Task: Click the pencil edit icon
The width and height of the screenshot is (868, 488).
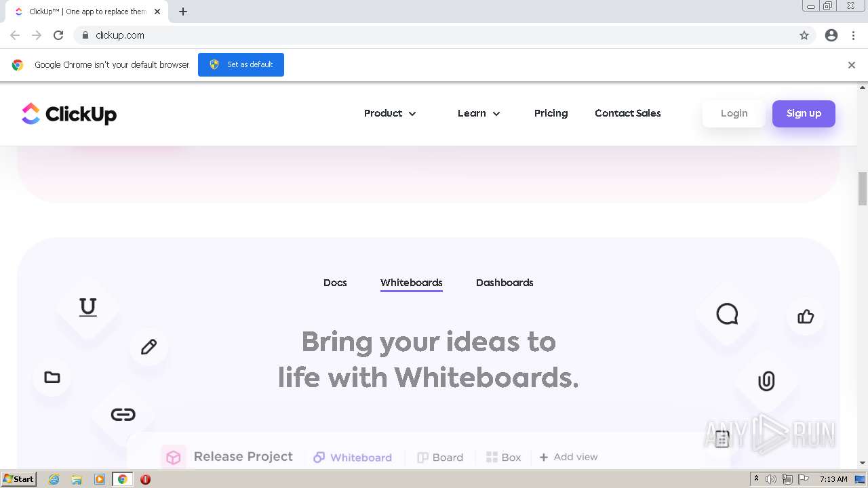Action: coord(149,346)
